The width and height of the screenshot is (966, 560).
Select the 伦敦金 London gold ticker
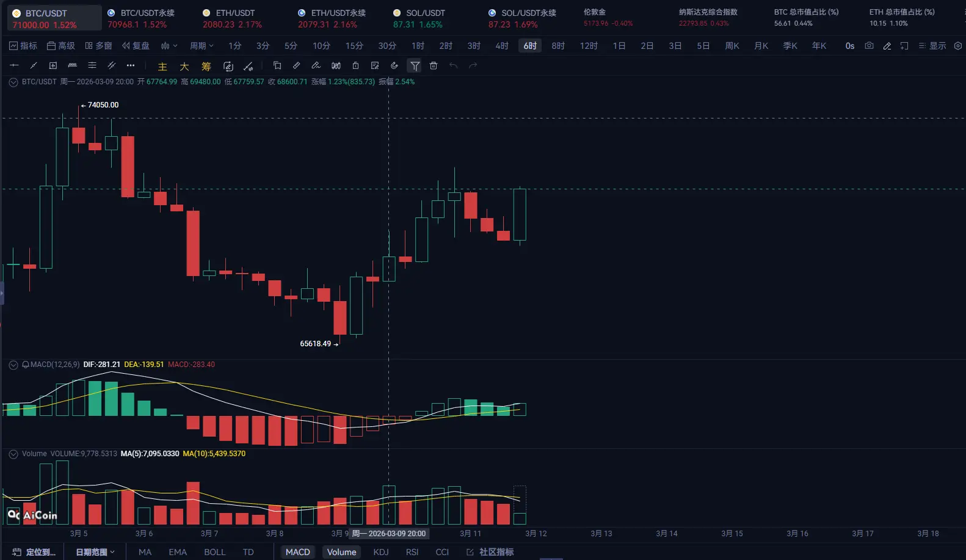click(608, 18)
